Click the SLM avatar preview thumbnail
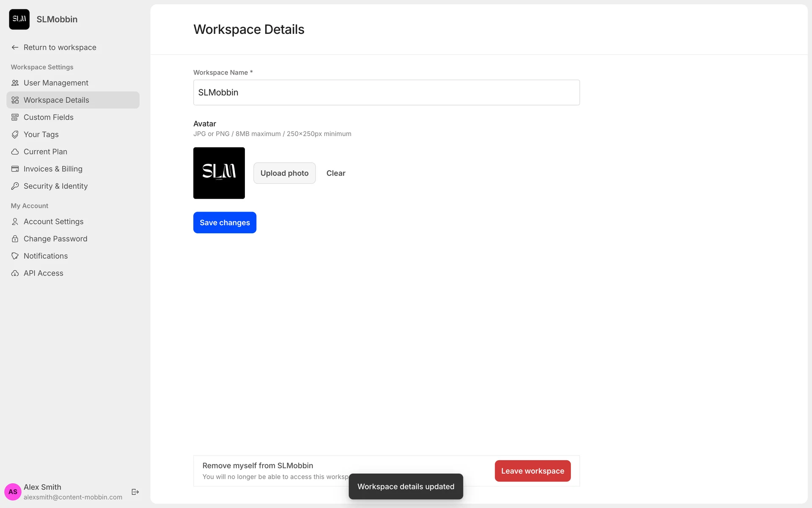Screen dimensions: 812x508 coord(219,173)
